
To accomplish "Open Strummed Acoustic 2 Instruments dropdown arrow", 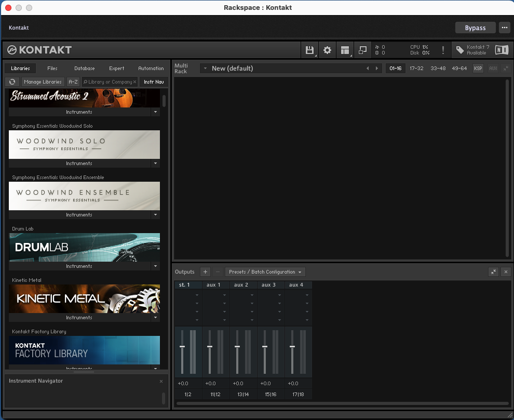I will click(x=155, y=112).
